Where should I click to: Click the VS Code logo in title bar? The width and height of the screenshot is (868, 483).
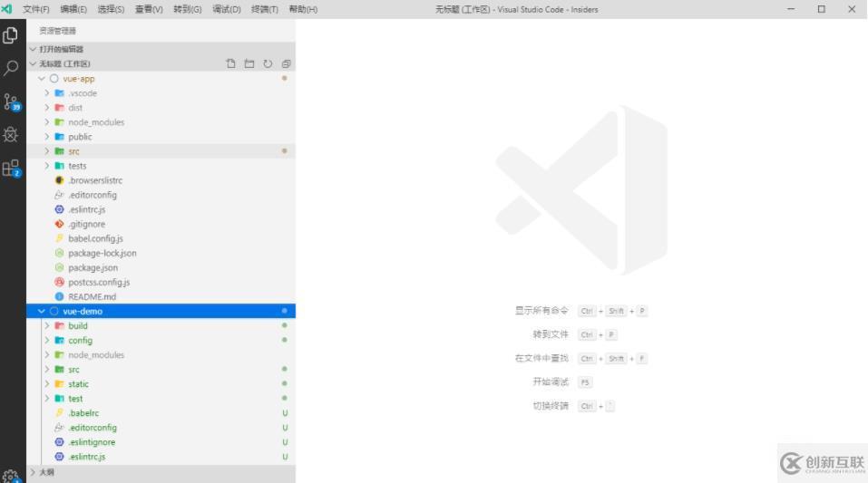(6, 9)
